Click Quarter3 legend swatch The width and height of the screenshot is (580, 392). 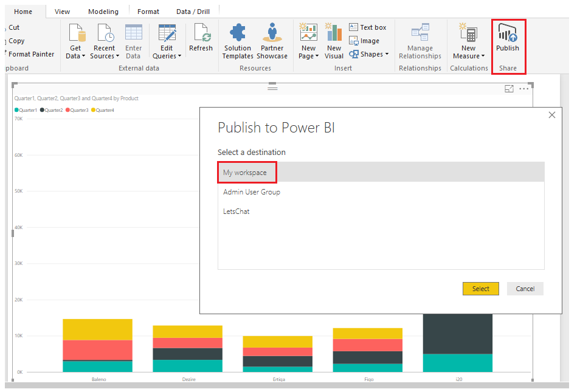point(67,110)
